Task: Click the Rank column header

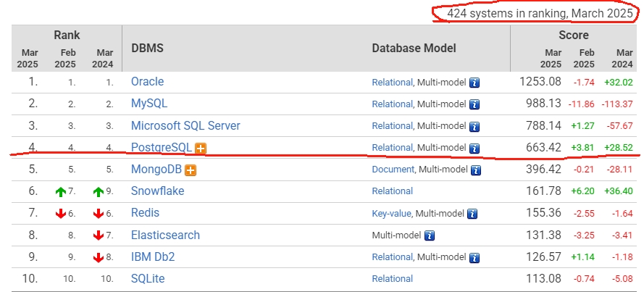Action: tap(67, 36)
